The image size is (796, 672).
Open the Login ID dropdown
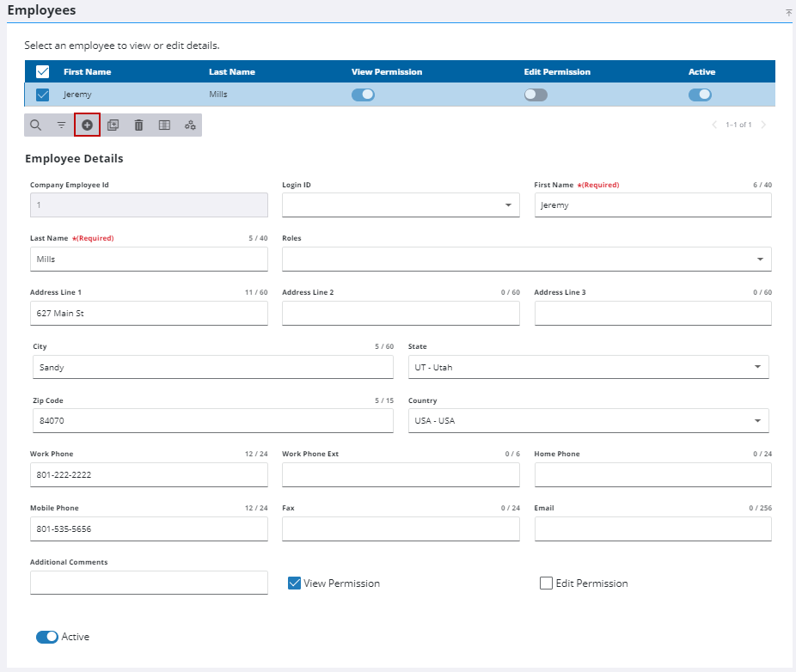[401, 205]
